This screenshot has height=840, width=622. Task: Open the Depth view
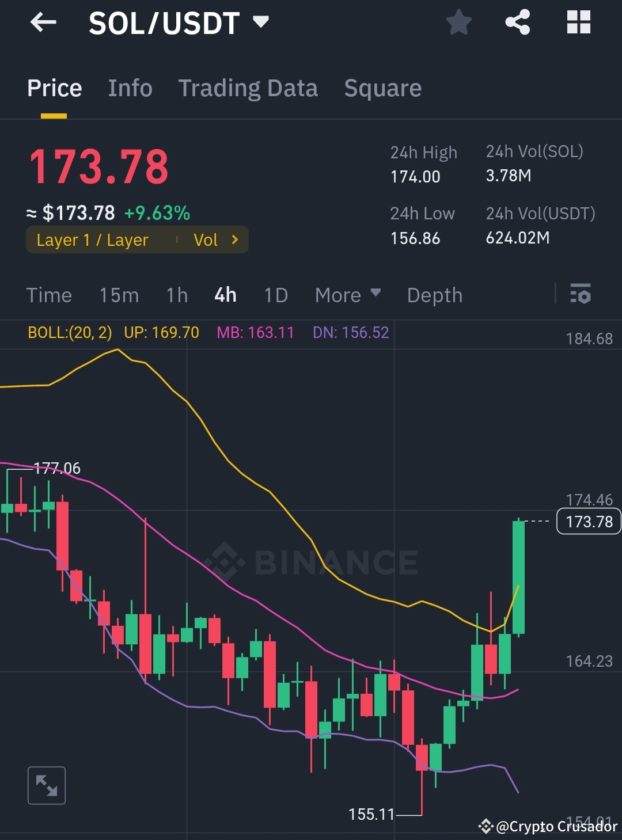point(434,295)
